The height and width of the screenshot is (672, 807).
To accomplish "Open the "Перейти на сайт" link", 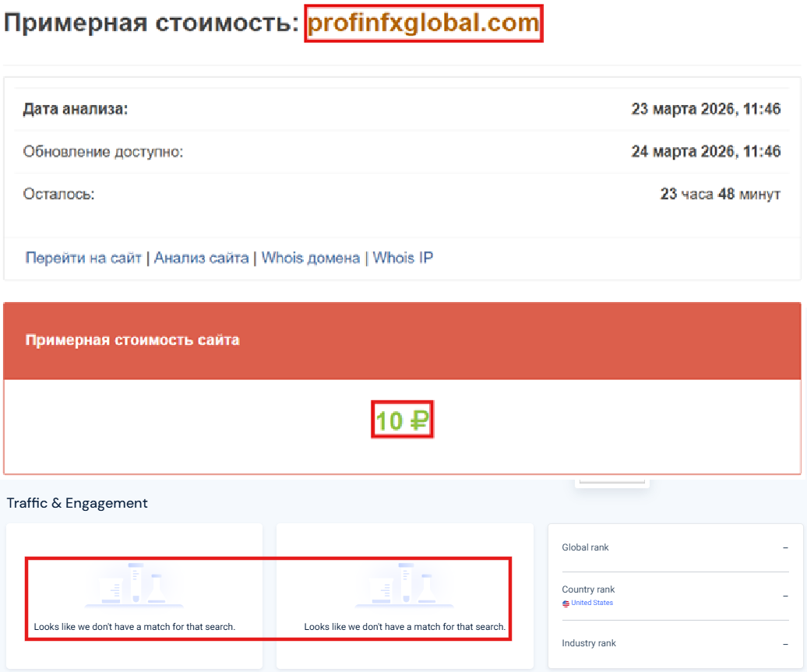I will click(80, 258).
